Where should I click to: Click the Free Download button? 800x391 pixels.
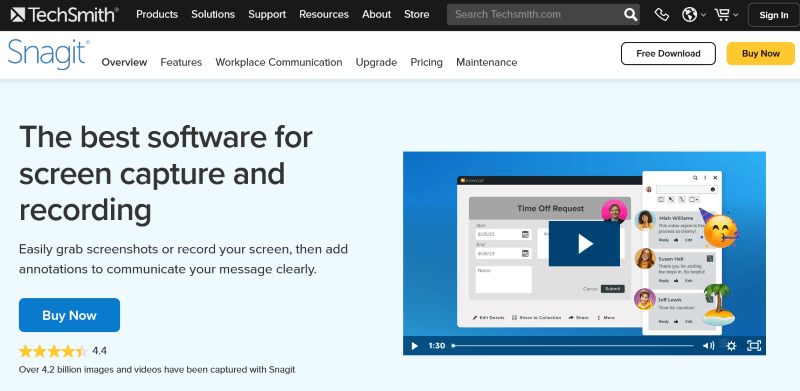[x=668, y=54]
